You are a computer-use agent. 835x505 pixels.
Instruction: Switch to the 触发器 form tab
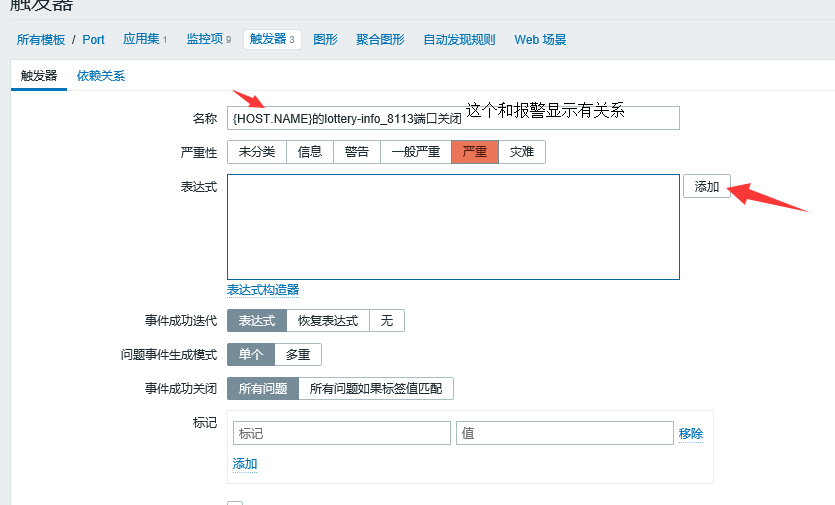pyautogui.click(x=39, y=76)
